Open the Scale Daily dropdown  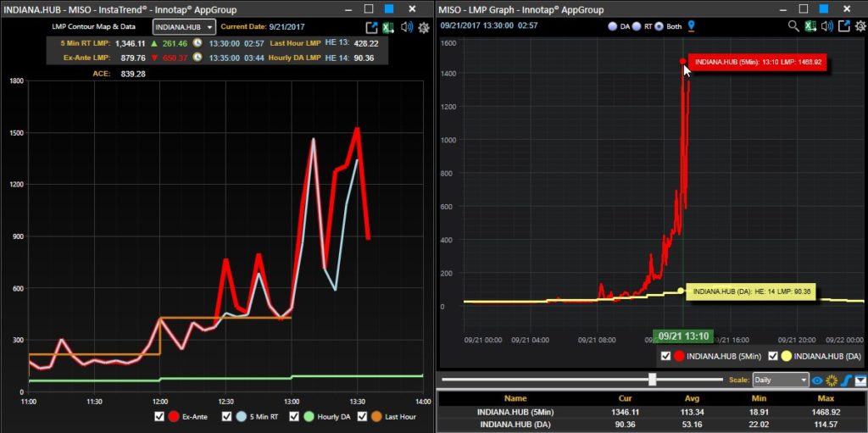point(781,380)
